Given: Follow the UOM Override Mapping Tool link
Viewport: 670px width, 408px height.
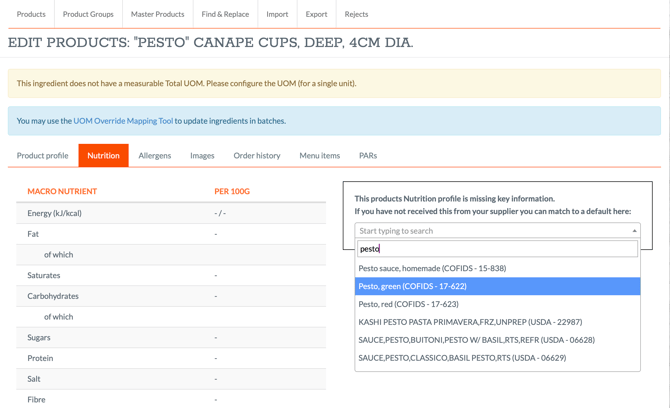Looking at the screenshot, I should tap(123, 121).
